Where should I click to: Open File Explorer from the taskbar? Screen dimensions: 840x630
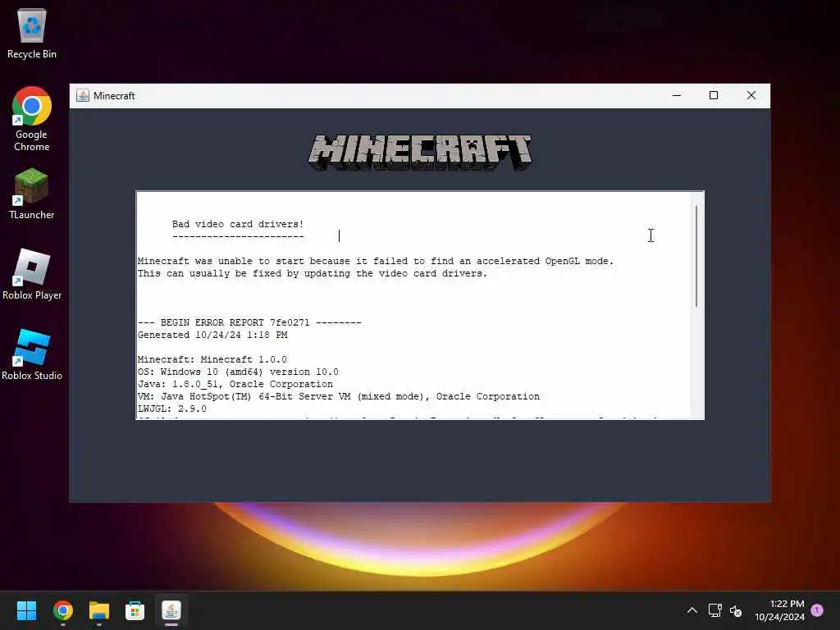tap(99, 610)
